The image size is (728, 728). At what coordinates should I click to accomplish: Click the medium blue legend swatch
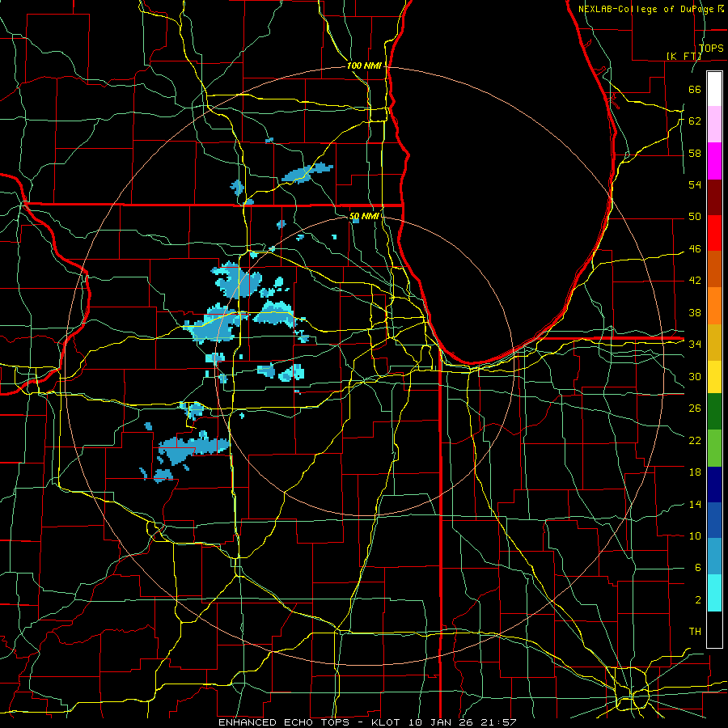click(x=714, y=520)
